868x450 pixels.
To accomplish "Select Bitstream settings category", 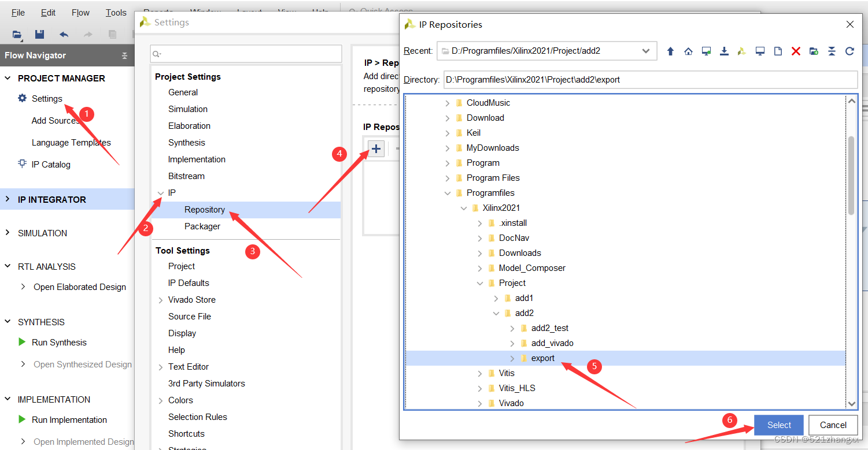I will [186, 176].
